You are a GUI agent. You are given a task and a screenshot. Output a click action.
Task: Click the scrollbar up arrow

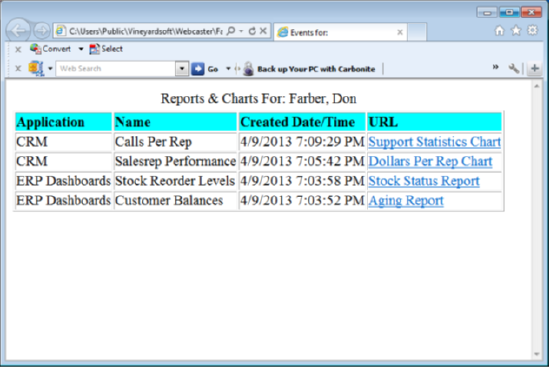click(537, 86)
